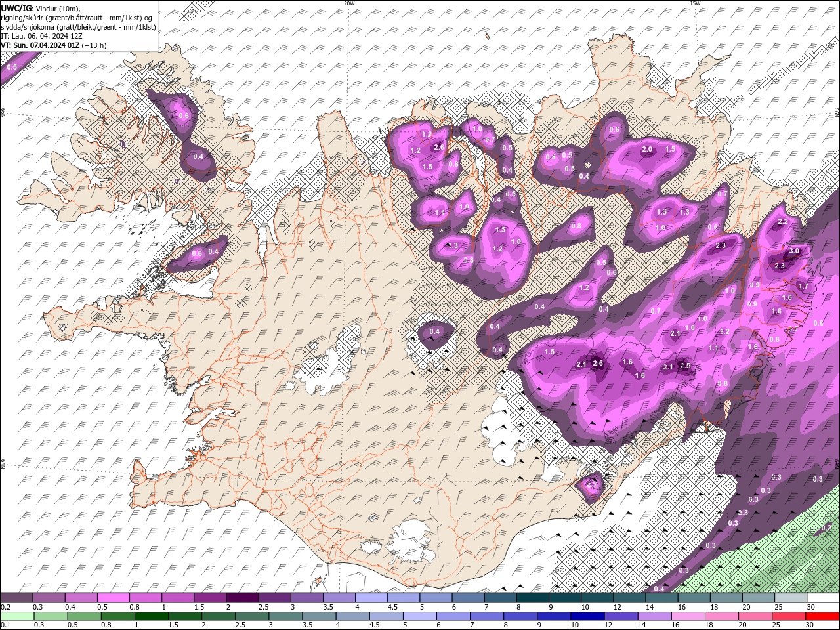Viewport: 840px width, 630px height.
Task: Click bright red rain swatch above 30
Action: (822, 616)
